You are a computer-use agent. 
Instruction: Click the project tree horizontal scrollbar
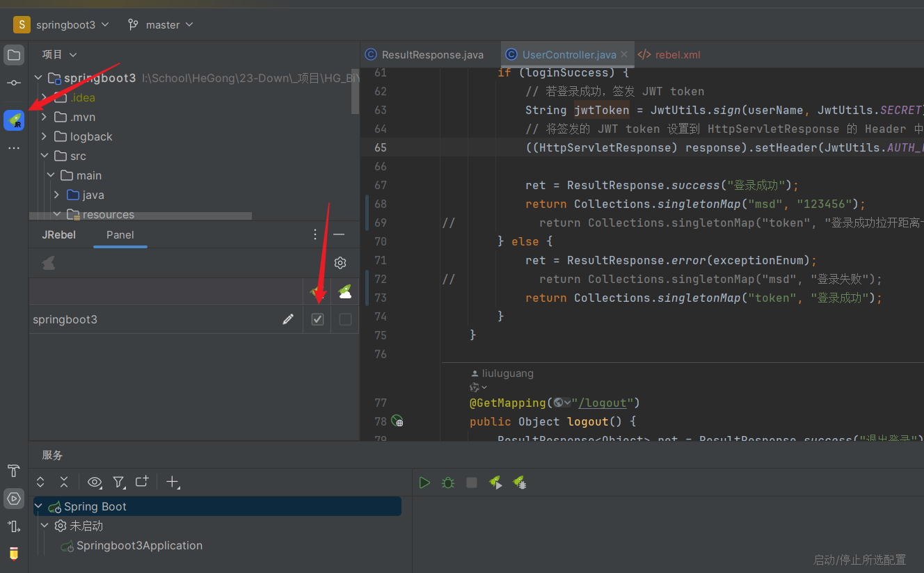tap(141, 216)
